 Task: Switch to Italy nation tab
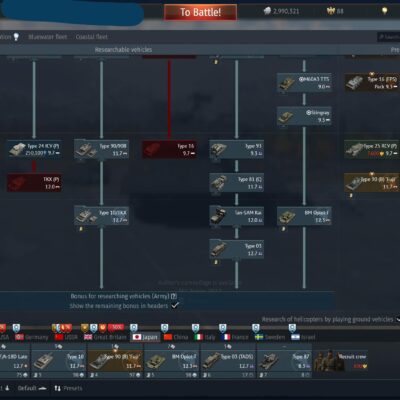pos(204,337)
